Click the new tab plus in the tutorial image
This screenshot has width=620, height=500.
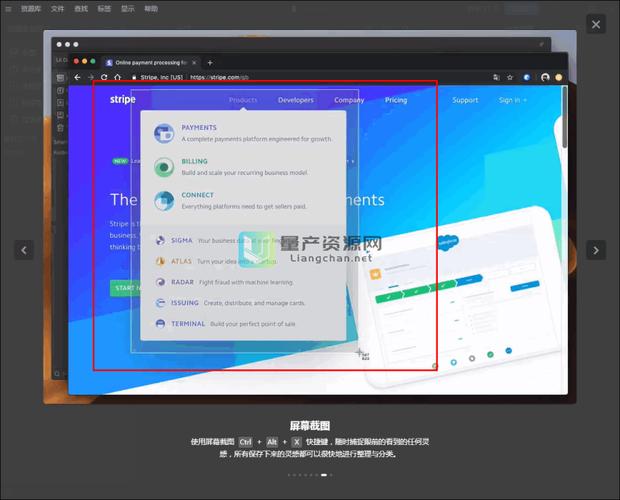click(x=210, y=62)
